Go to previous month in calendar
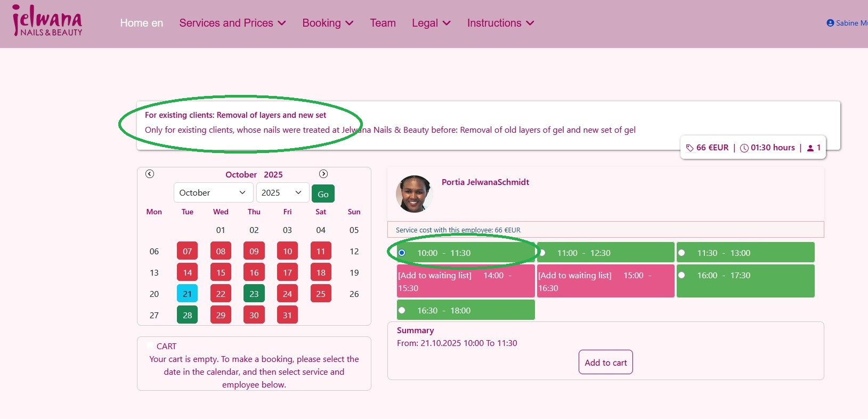The image size is (868, 419). 150,174
